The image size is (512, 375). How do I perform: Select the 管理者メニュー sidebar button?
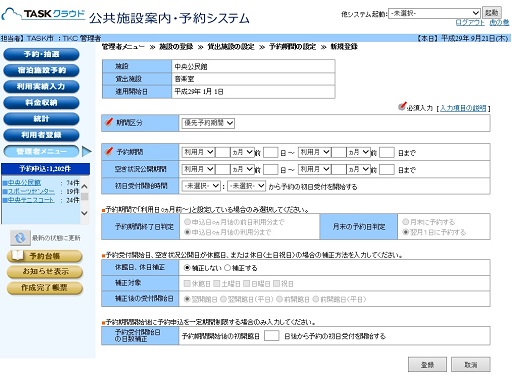click(x=41, y=151)
